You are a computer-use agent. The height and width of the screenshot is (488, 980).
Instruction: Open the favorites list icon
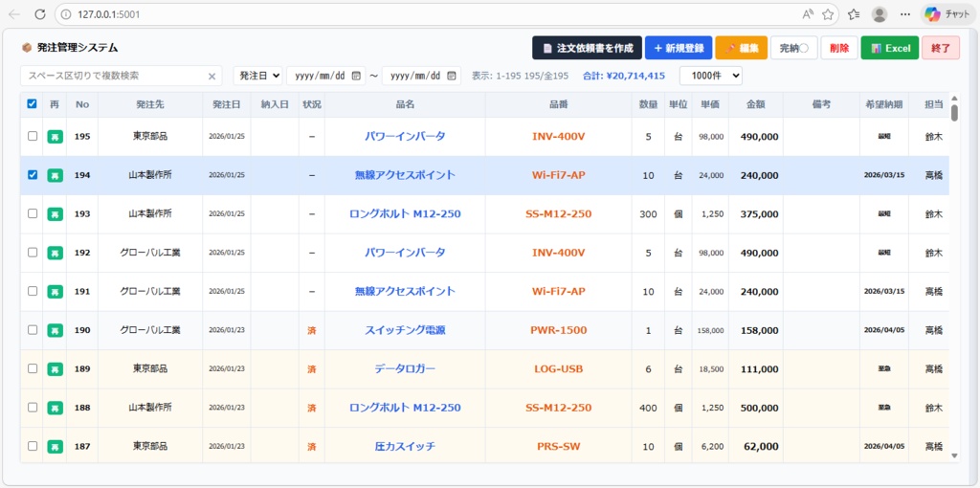855,14
